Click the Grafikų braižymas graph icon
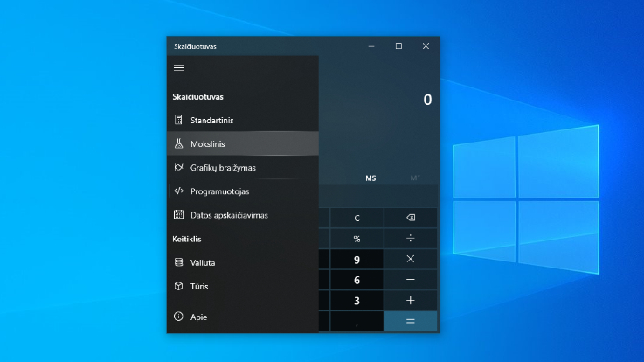This screenshot has height=362, width=644. pos(178,167)
